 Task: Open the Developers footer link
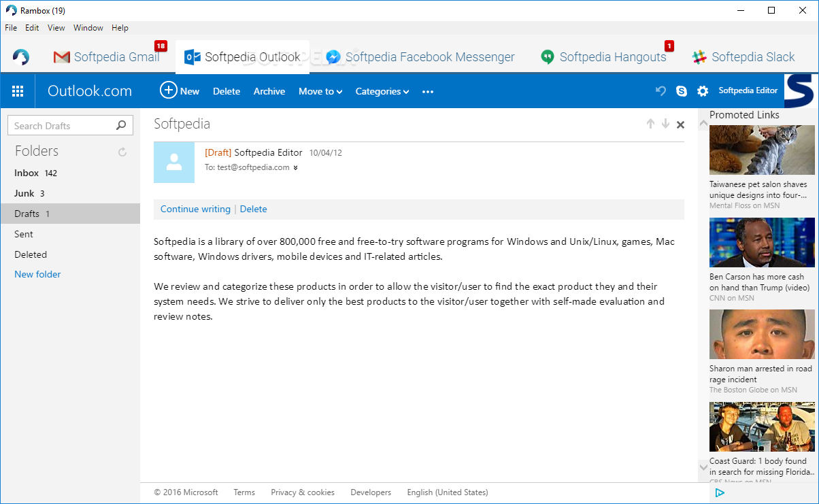point(371,492)
